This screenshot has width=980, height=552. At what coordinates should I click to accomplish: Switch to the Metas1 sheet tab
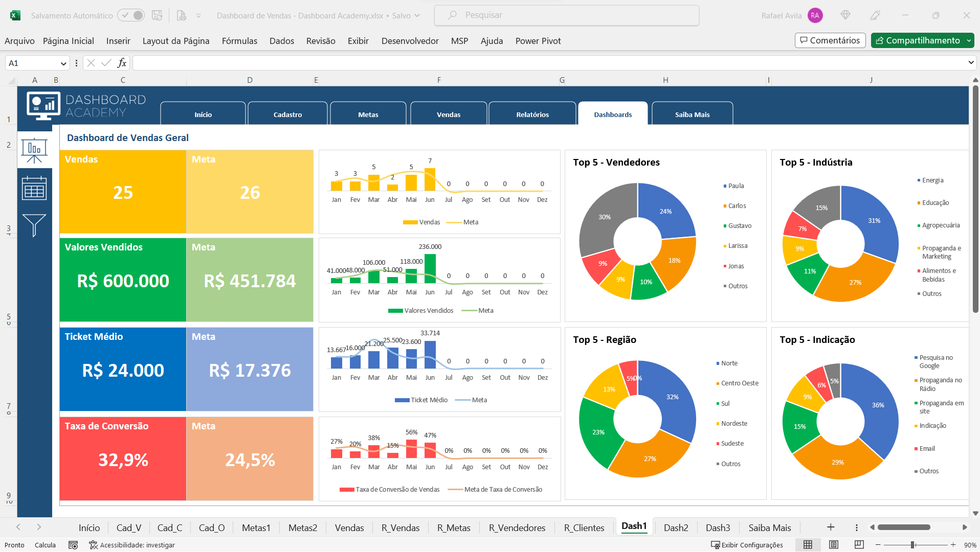click(x=256, y=527)
